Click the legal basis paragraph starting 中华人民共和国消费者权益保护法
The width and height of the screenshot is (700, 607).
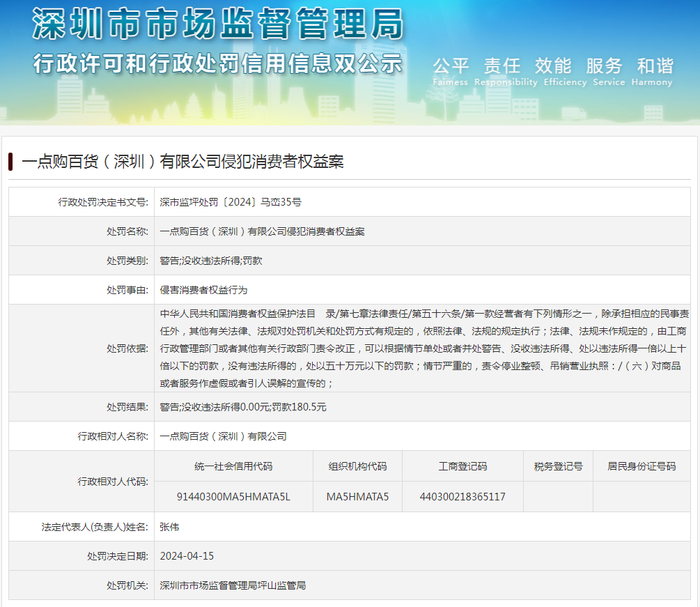click(x=424, y=348)
